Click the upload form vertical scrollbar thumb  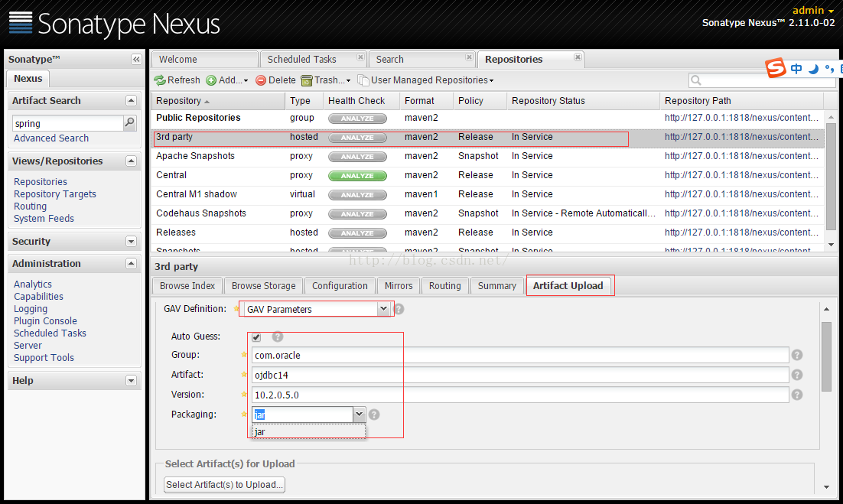(x=826, y=356)
